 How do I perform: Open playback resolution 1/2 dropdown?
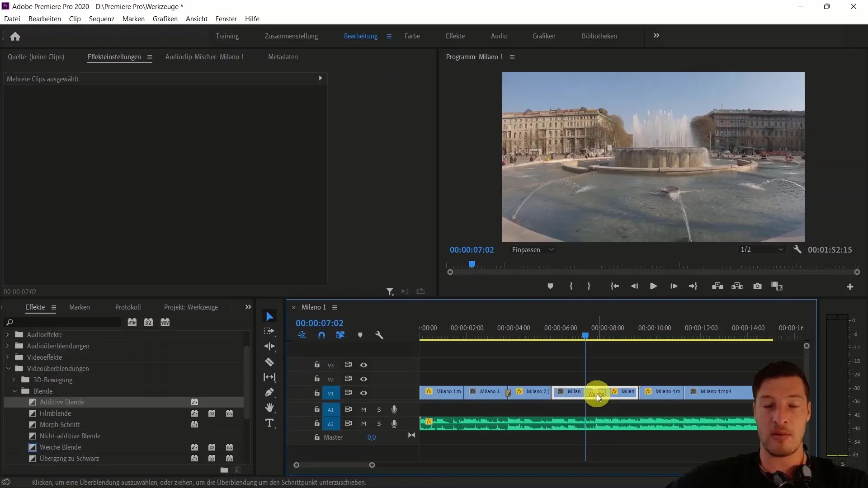(x=762, y=249)
